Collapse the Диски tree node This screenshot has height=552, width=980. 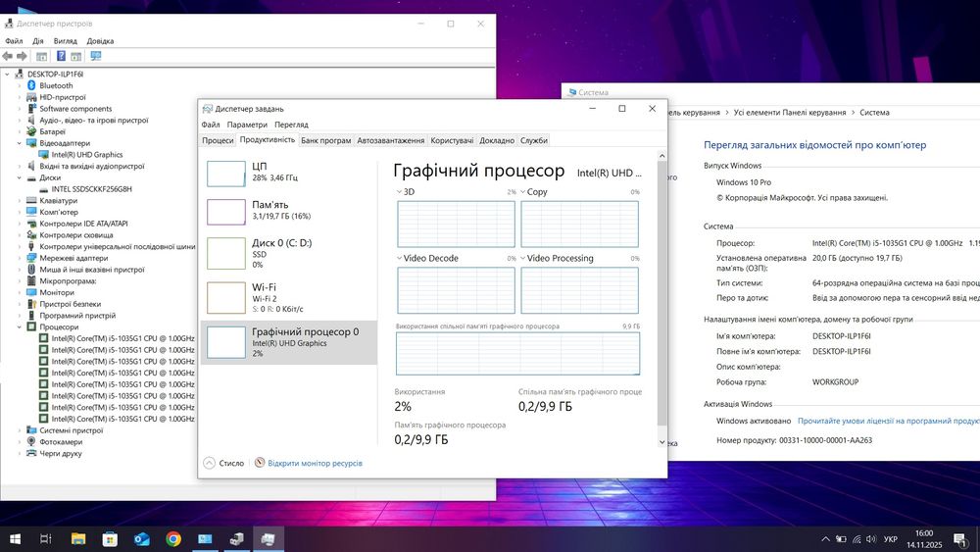point(20,177)
